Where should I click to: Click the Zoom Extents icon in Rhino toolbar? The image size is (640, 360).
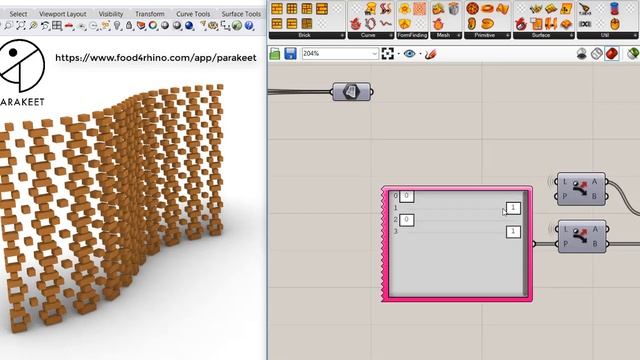click(x=20, y=26)
